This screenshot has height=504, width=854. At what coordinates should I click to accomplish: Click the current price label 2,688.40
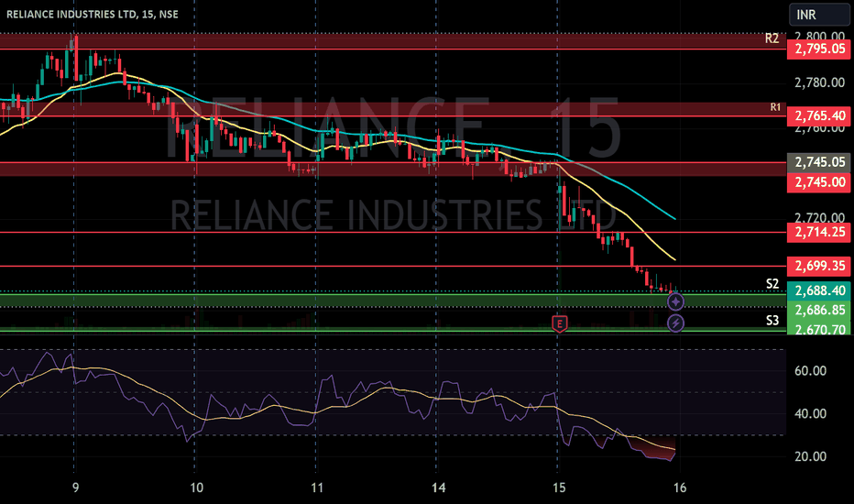tap(819, 290)
